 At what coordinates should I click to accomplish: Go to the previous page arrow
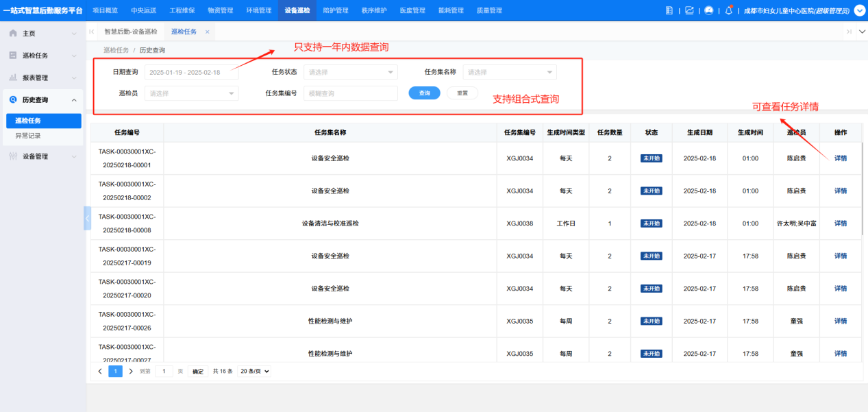point(100,371)
